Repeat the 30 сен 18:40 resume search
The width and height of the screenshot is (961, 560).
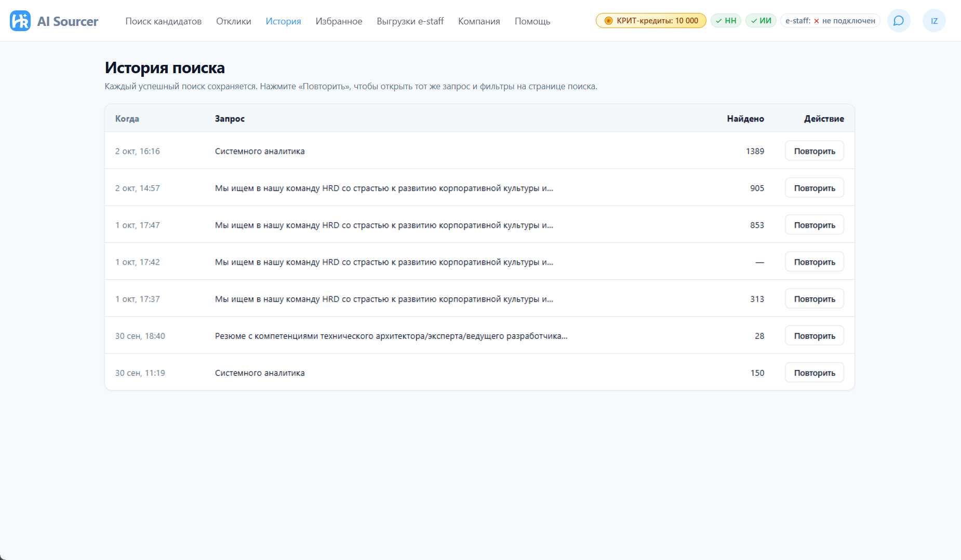pos(814,336)
